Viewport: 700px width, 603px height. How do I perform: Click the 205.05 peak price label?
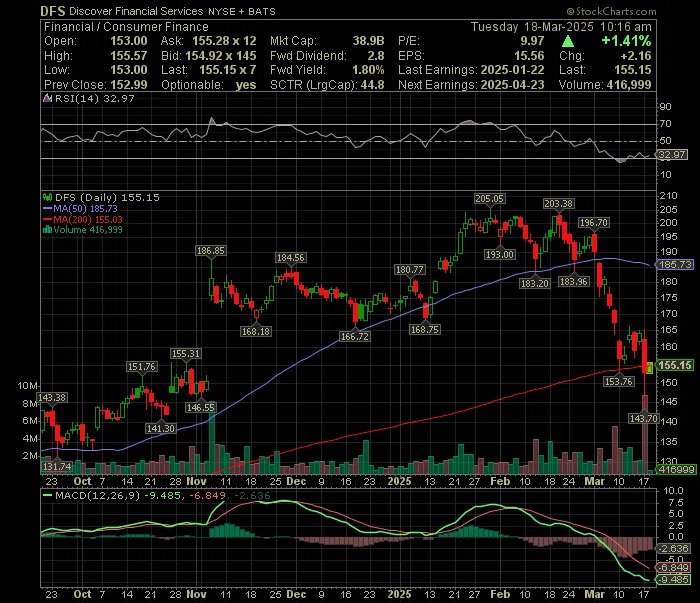click(489, 198)
